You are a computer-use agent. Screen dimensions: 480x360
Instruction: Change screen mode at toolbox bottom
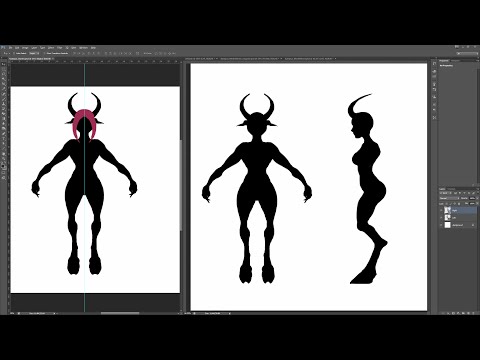4,178
